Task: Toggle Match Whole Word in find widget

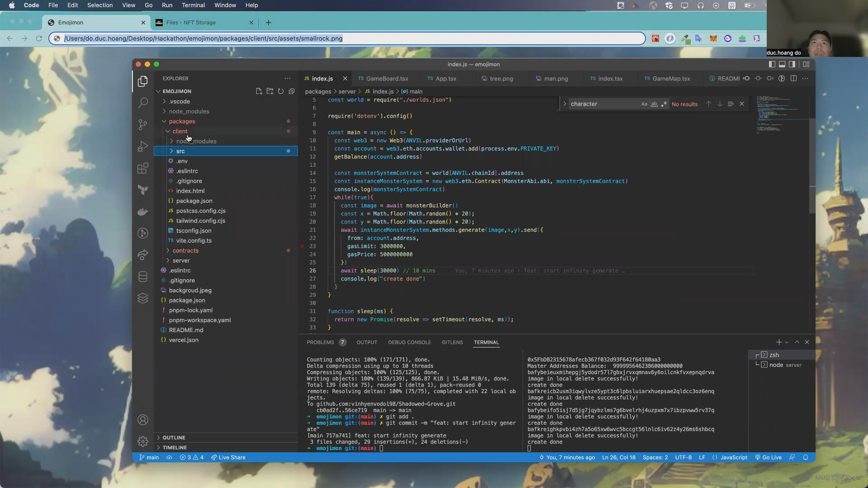Action: [654, 104]
